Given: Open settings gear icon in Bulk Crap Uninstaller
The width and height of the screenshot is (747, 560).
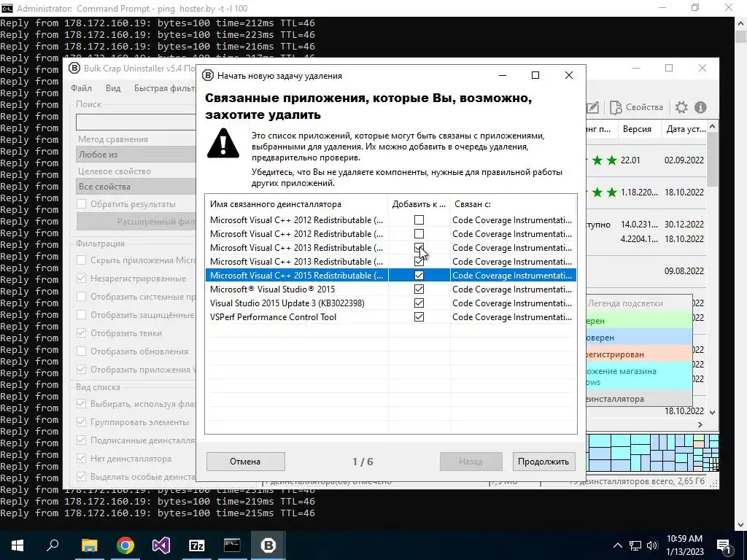Looking at the screenshot, I should tap(682, 108).
